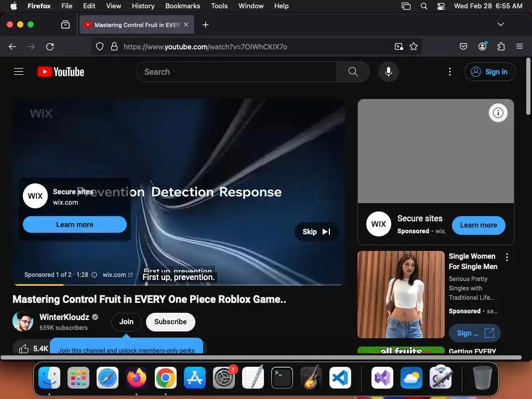532x399 pixels.
Task: Open System Settings from the Dock
Action: click(223, 378)
